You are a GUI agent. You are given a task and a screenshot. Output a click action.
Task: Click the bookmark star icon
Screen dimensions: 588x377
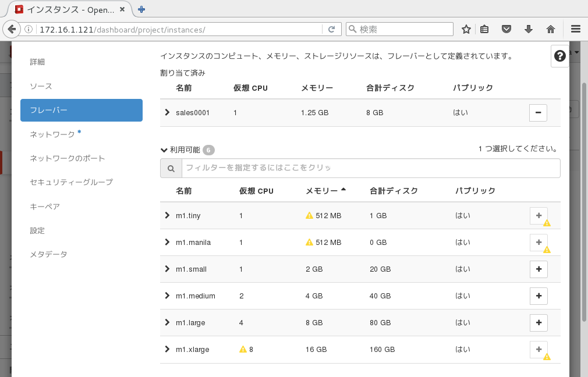[466, 29]
